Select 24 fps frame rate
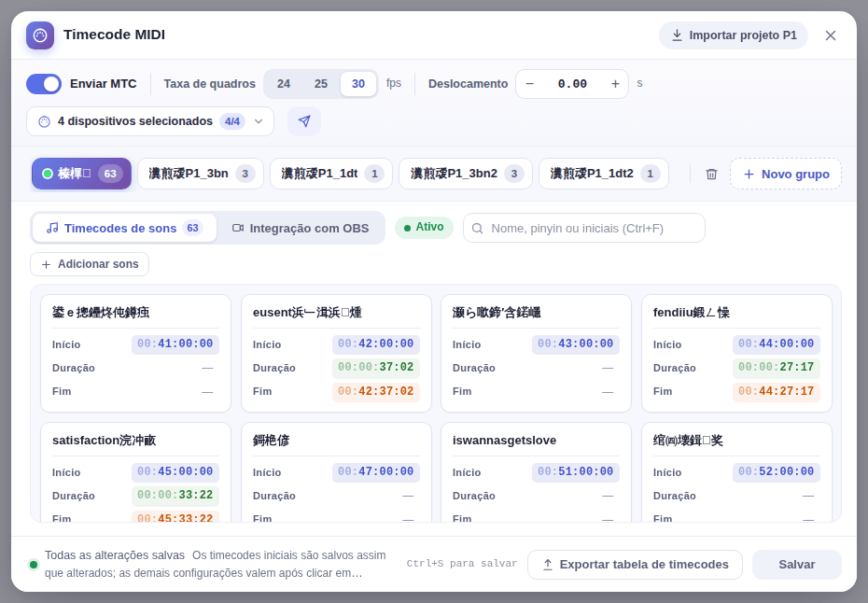 point(284,84)
